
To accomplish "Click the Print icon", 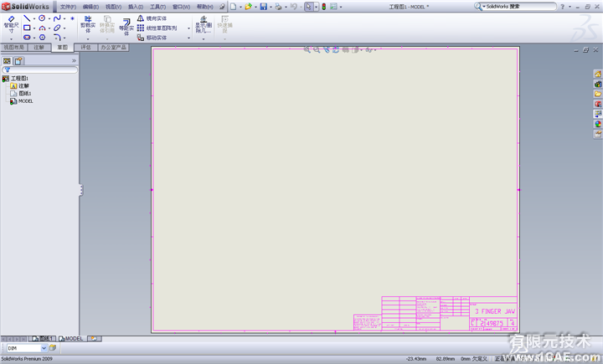I will tap(278, 7).
